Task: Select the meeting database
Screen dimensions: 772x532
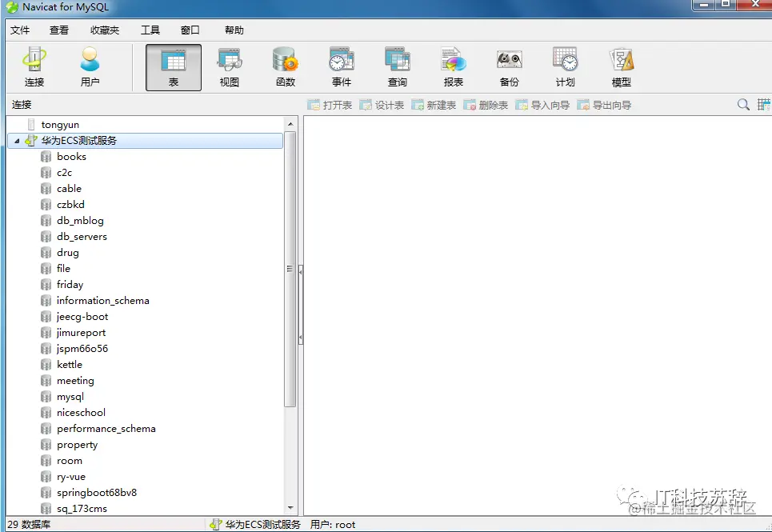Action: click(x=75, y=381)
